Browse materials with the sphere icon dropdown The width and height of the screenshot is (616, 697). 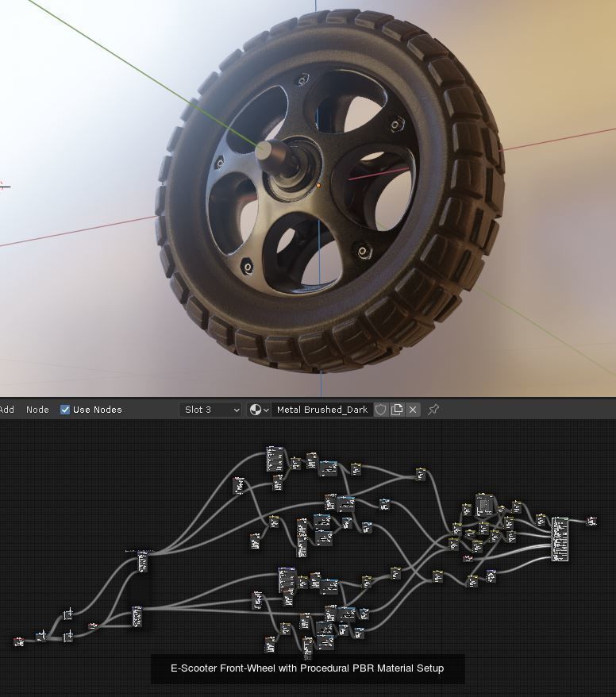click(x=259, y=410)
